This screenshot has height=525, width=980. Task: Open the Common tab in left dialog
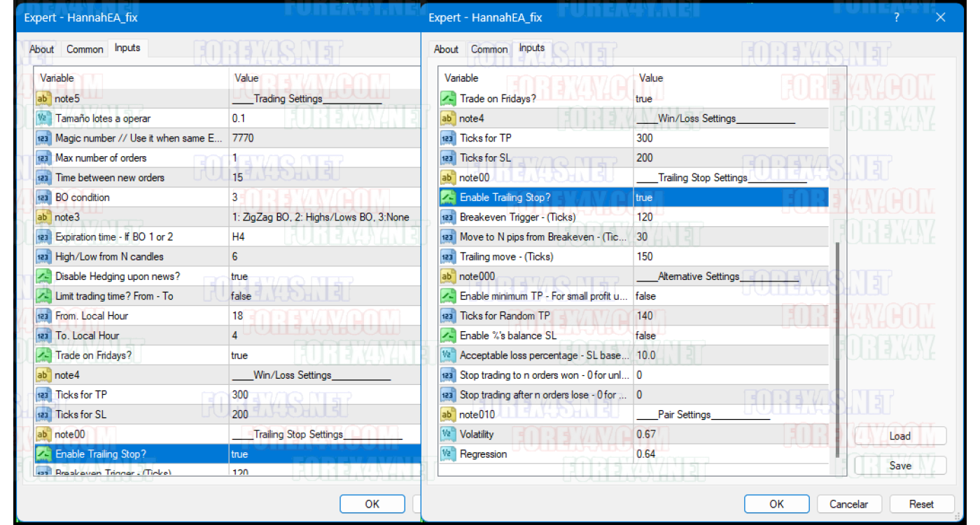tap(85, 49)
